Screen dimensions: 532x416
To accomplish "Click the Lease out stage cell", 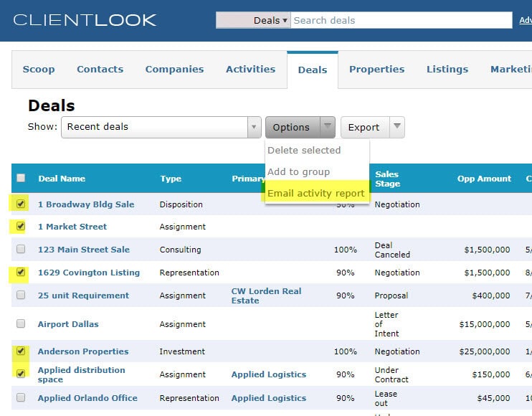I will pyautogui.click(x=386, y=398).
